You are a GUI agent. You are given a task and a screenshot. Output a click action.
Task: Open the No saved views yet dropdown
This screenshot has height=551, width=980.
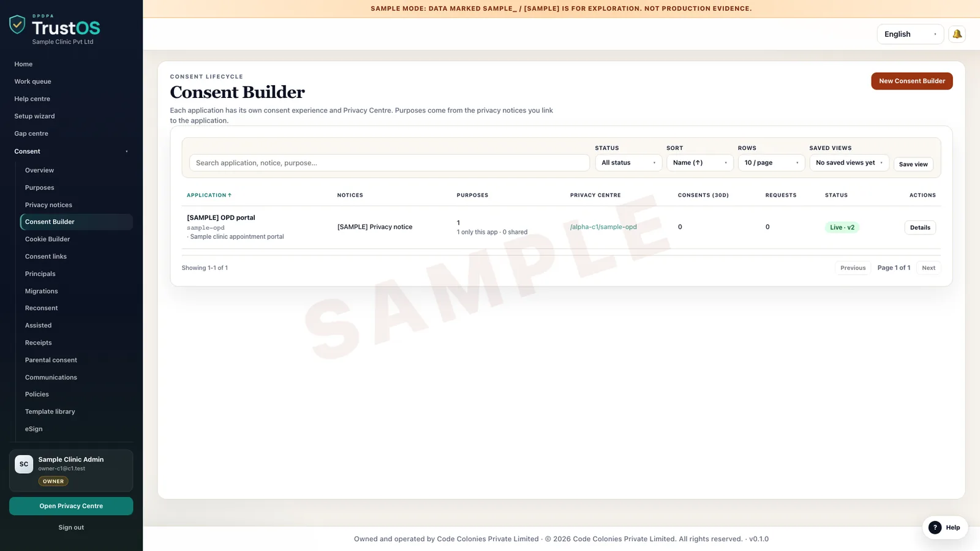(849, 163)
